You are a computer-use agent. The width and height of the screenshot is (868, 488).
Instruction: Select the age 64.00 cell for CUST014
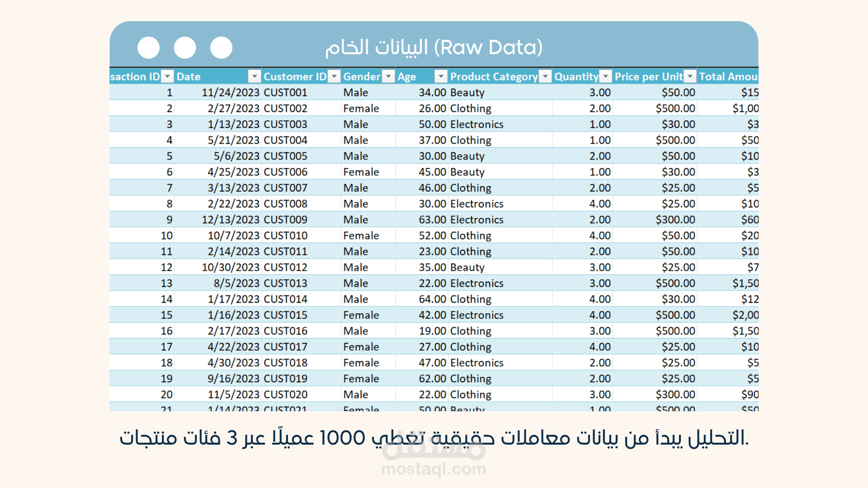click(x=432, y=299)
